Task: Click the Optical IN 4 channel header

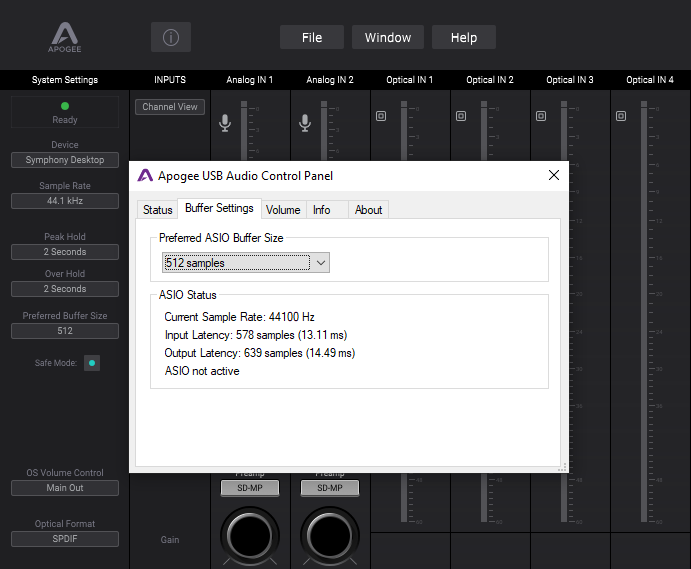Action: coord(650,80)
